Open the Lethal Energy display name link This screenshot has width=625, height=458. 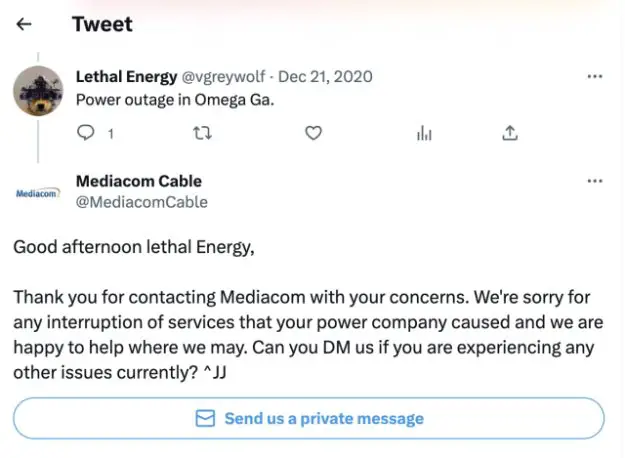[x=127, y=77]
